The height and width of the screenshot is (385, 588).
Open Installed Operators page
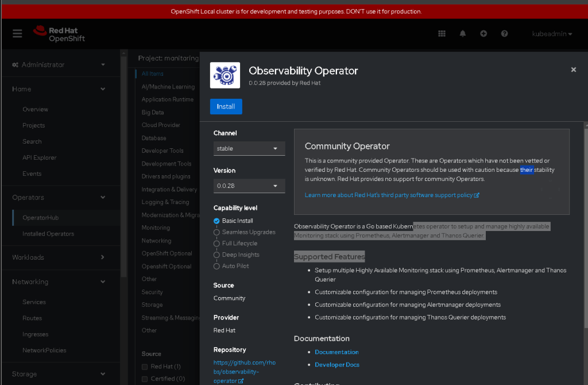point(48,234)
